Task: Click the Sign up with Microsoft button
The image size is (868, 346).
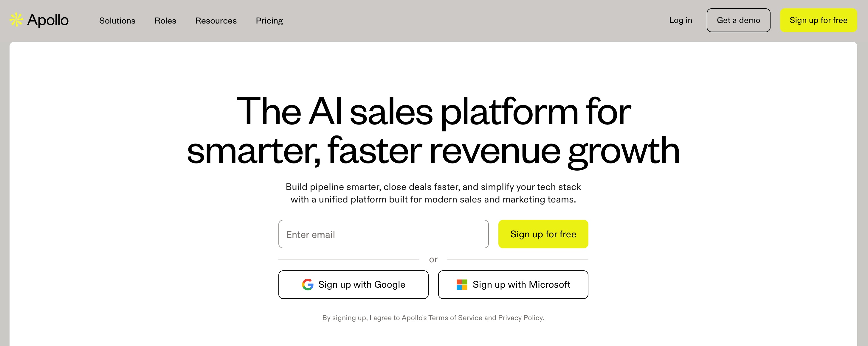Action: (512, 284)
